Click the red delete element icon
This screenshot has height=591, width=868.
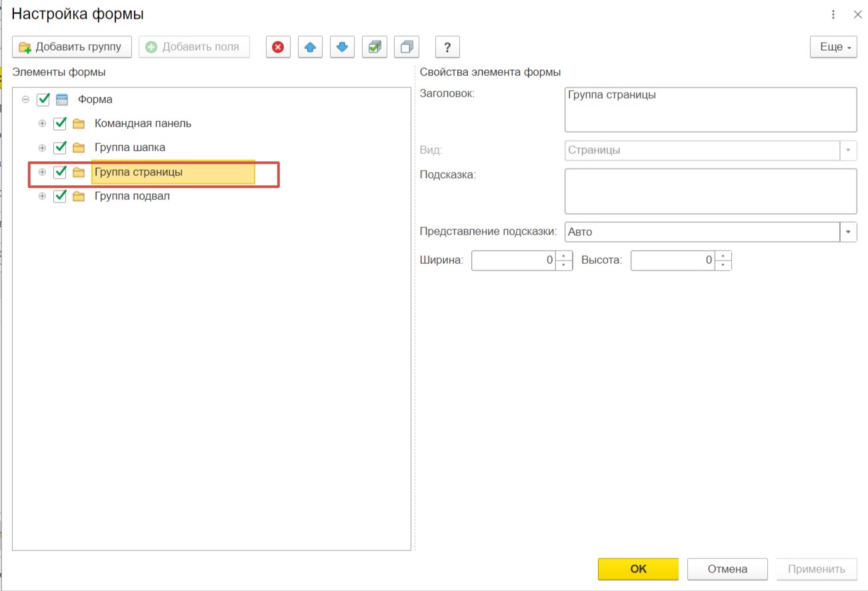pyautogui.click(x=278, y=47)
